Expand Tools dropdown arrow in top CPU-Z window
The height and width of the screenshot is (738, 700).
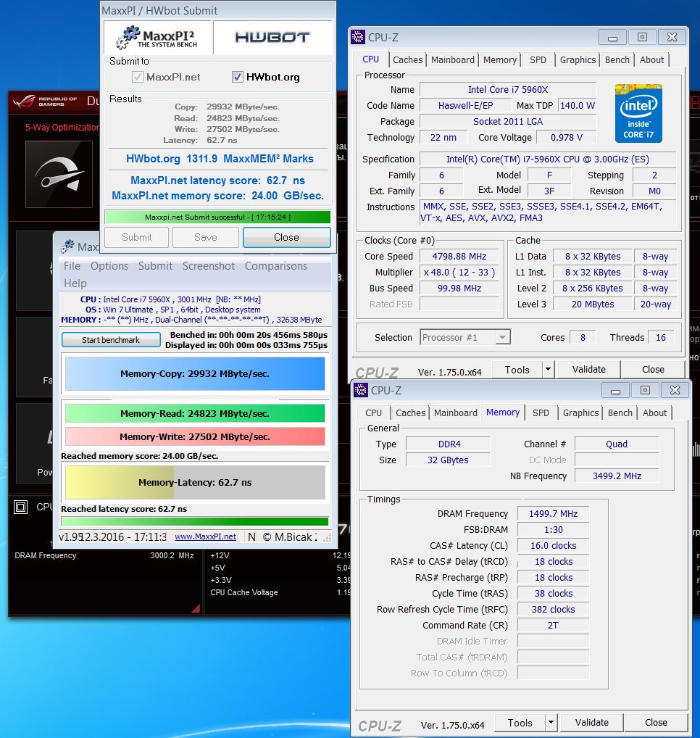(548, 370)
